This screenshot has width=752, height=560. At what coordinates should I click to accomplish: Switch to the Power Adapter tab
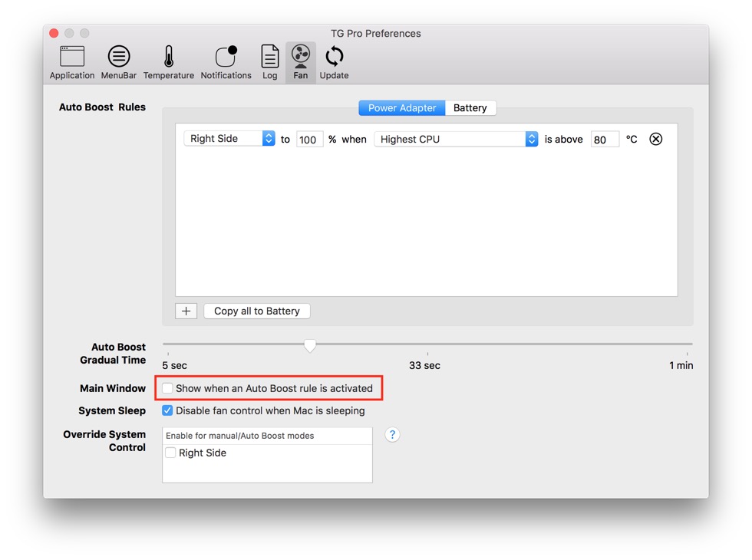[x=402, y=108]
